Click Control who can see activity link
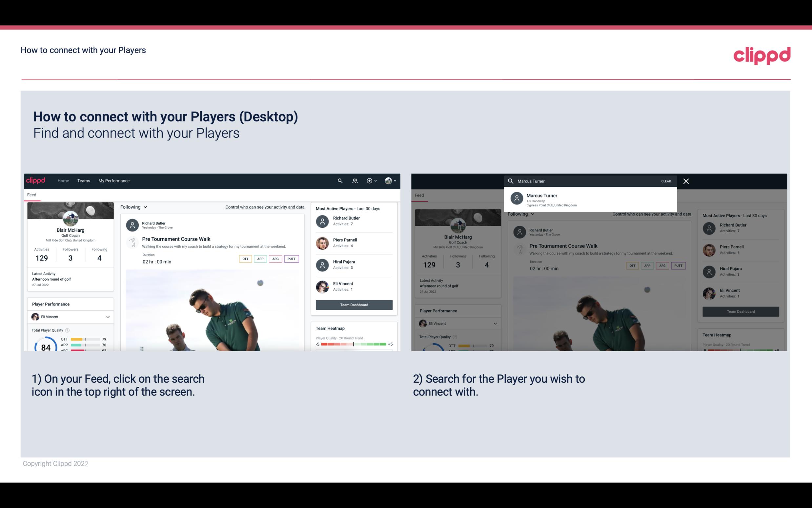Viewport: 812px width, 508px height. pos(265,206)
